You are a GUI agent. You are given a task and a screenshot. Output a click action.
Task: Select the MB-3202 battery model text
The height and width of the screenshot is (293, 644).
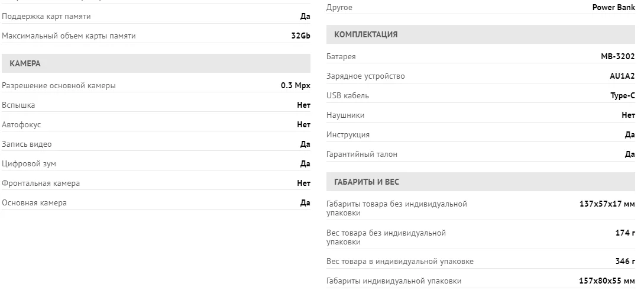click(618, 57)
